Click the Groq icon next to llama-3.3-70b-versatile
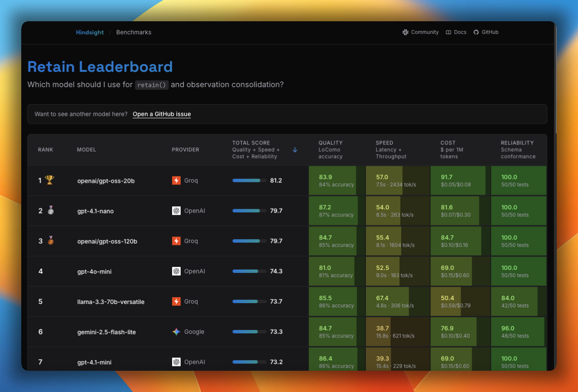The width and height of the screenshot is (578, 392). (177, 301)
